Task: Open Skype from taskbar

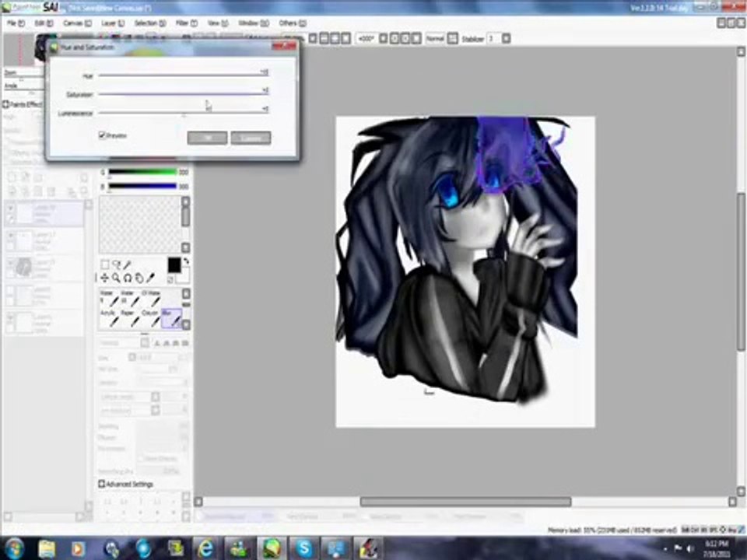Action: tap(304, 548)
